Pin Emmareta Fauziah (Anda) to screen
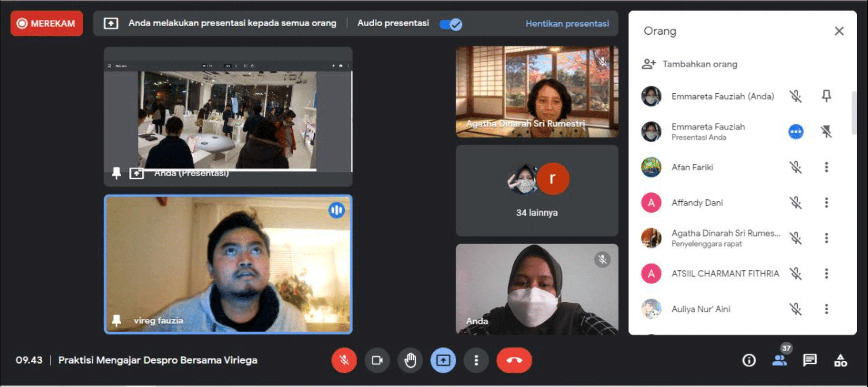 (826, 96)
